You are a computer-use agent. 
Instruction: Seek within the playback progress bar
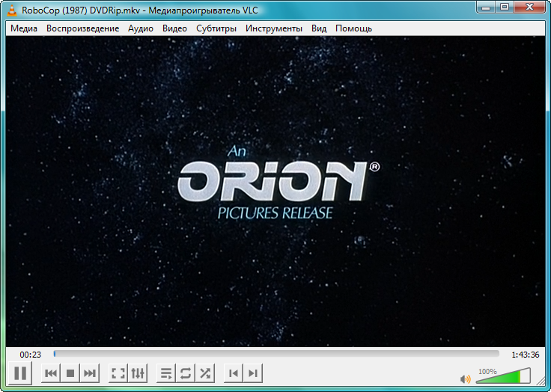pyautogui.click(x=276, y=354)
